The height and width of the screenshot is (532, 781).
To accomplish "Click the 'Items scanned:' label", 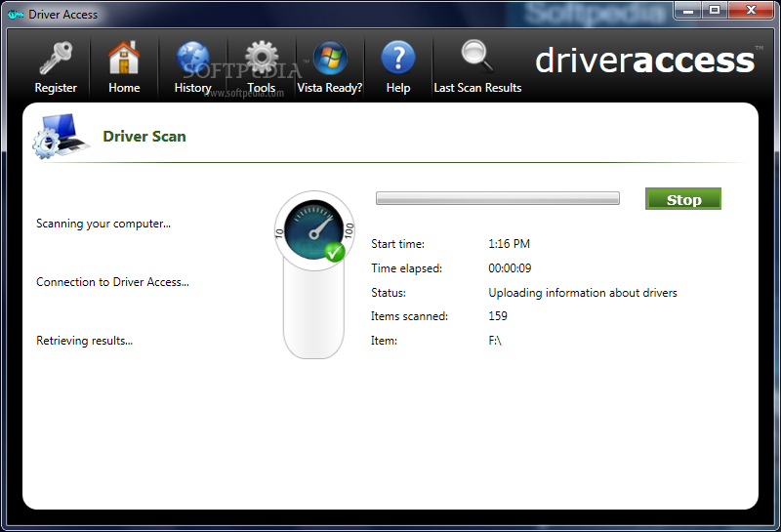I will (x=409, y=316).
